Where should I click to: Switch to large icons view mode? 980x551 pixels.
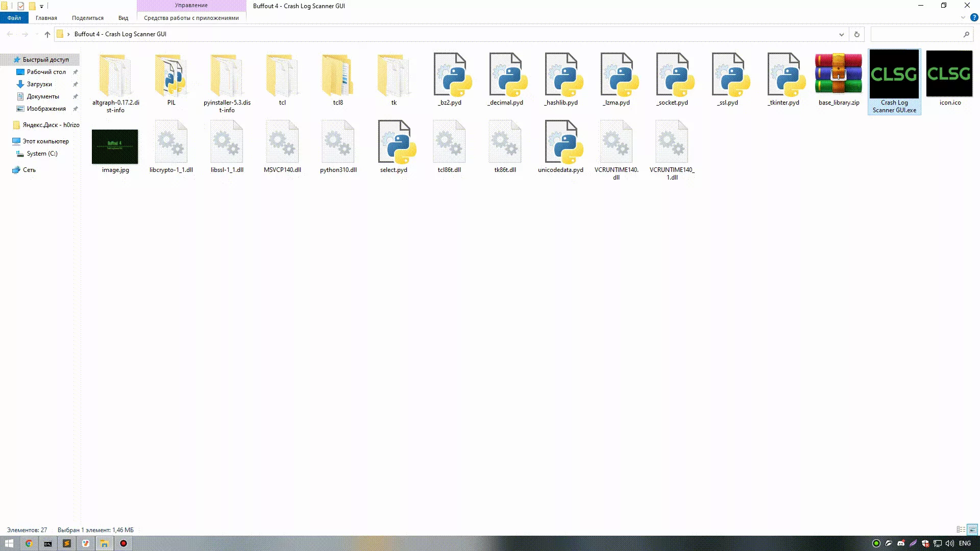click(x=973, y=530)
